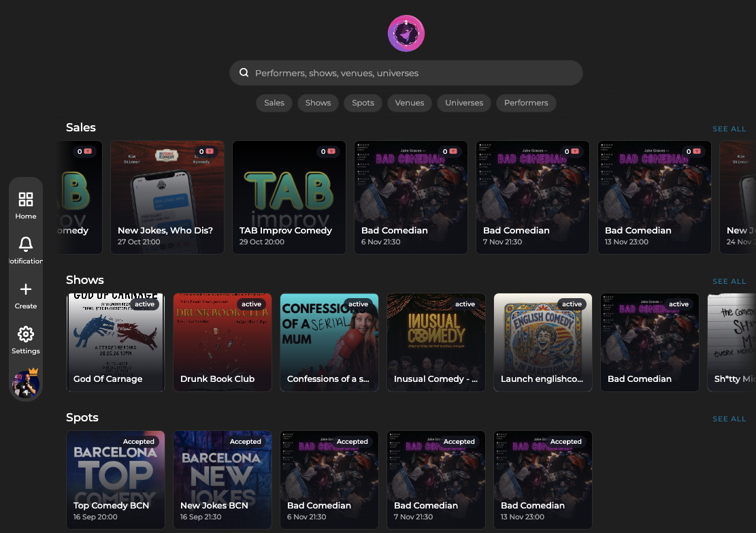The image size is (756, 533).
Task: Select the Universes filter chip
Action: (x=464, y=103)
